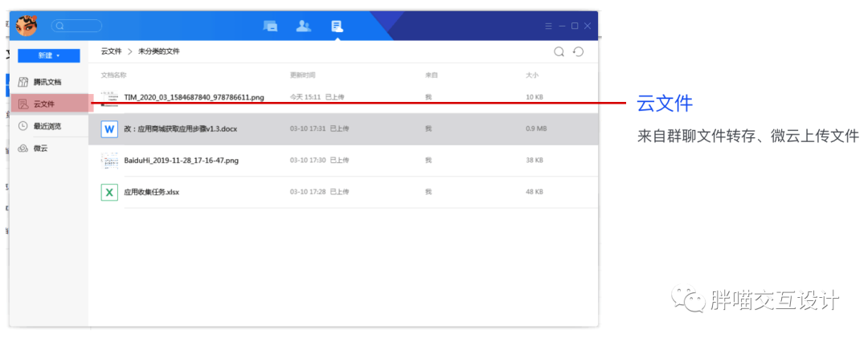Switch to the documents tab icon
Viewport: 868px width, 338px height.
[337, 26]
